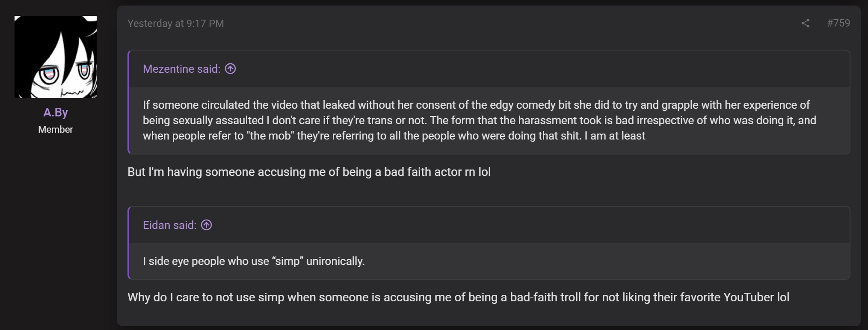Click the "Yesterday at 9:17 PM" timestamp
This screenshot has width=868, height=330.
click(x=176, y=24)
